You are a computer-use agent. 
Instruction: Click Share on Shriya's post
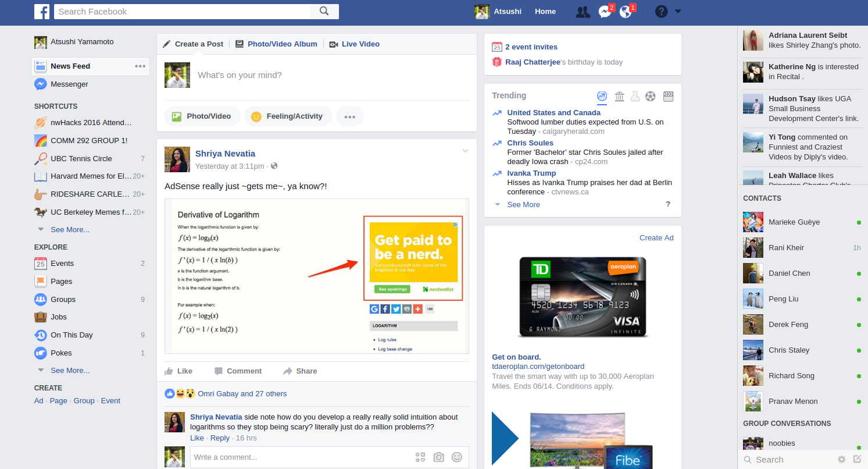(300, 371)
